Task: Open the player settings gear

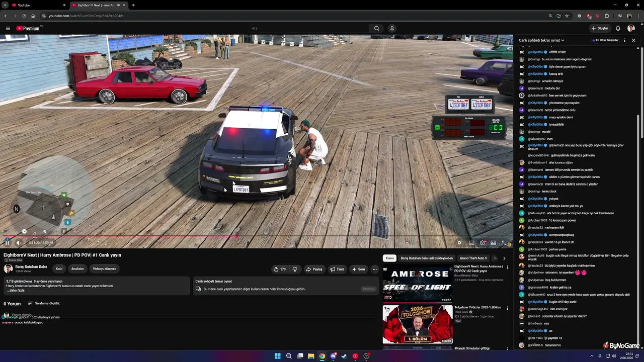Action: point(482,243)
